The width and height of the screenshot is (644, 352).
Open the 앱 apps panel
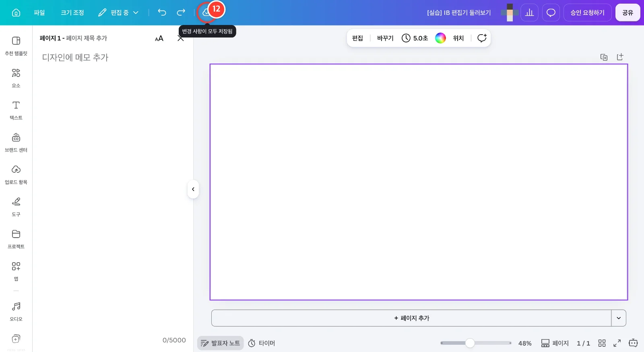click(x=16, y=271)
